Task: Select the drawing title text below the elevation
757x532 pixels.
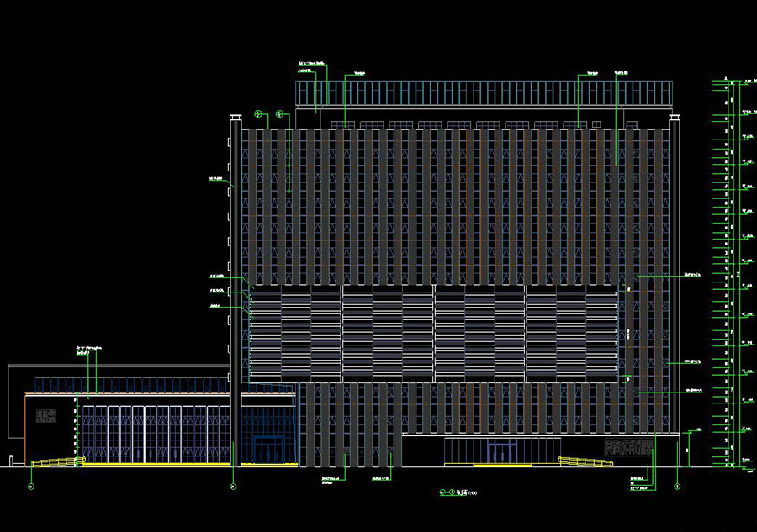Action: pos(458,493)
